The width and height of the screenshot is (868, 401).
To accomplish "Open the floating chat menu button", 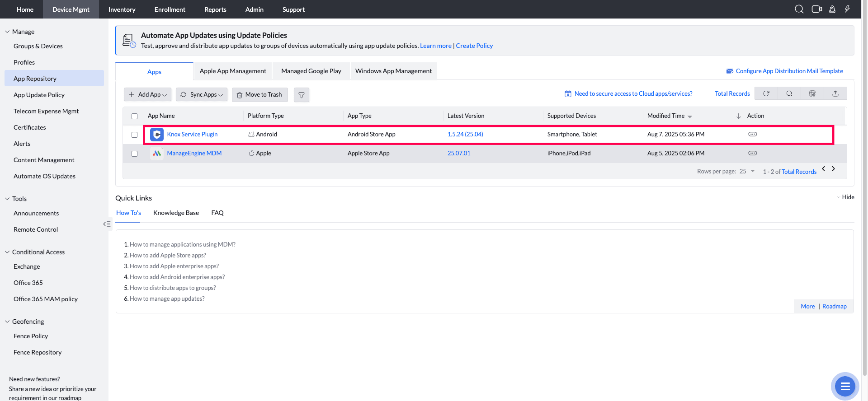I will (844, 387).
